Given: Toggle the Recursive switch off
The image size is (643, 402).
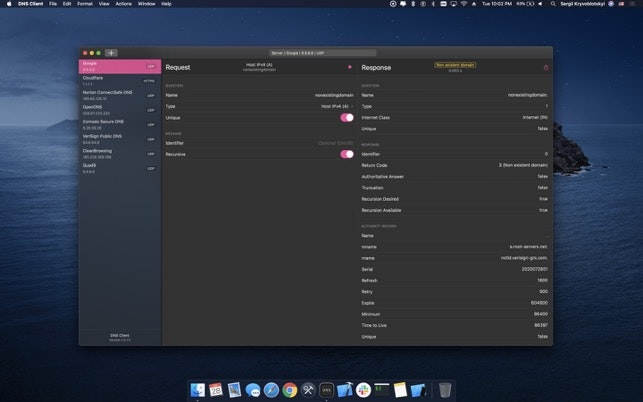Looking at the screenshot, I should pyautogui.click(x=347, y=154).
